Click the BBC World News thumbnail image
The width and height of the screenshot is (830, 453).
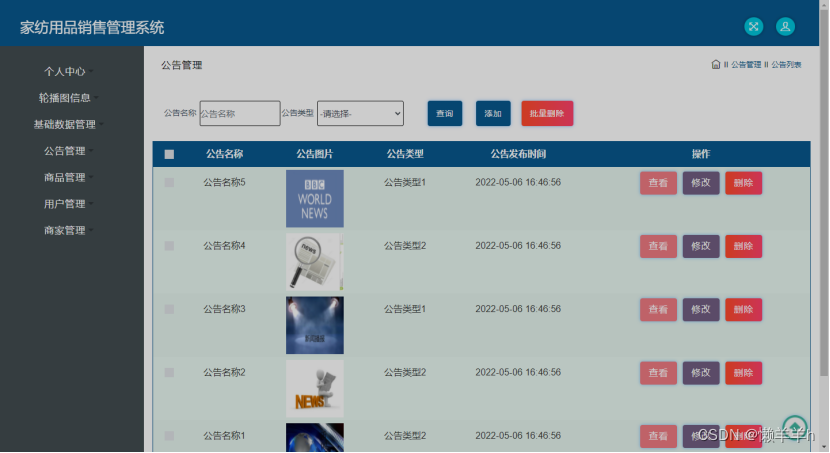click(x=314, y=198)
